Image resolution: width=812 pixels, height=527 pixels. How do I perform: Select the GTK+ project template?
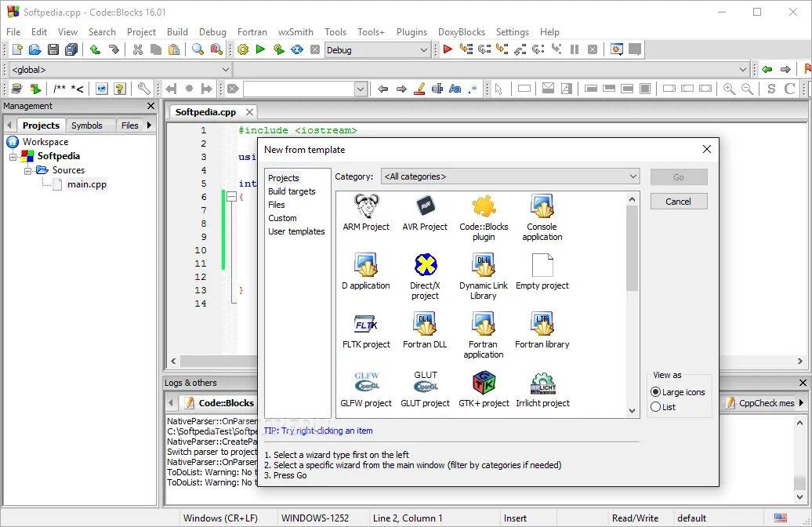(484, 389)
